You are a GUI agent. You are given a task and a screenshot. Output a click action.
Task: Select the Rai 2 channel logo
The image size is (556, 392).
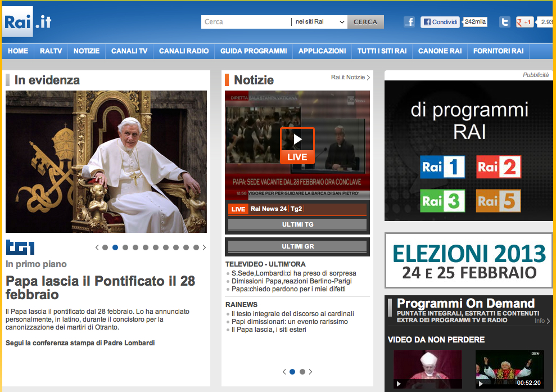point(498,166)
